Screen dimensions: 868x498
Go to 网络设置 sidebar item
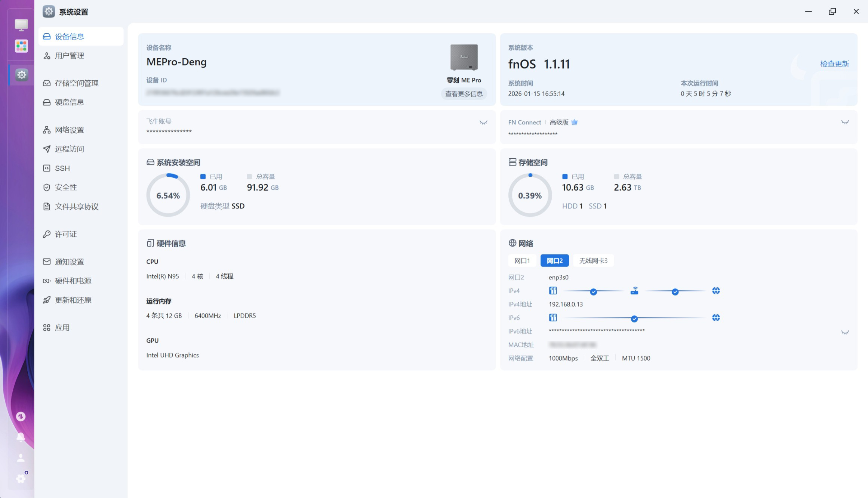pos(70,130)
